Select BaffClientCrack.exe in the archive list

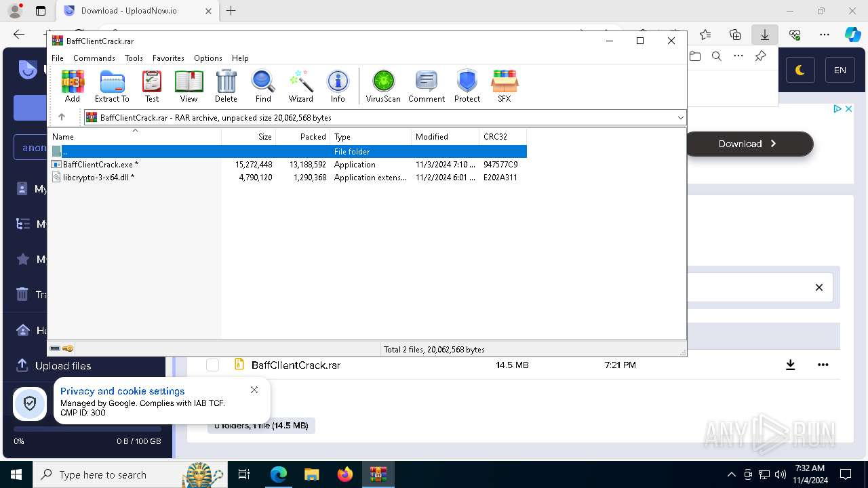288,165
